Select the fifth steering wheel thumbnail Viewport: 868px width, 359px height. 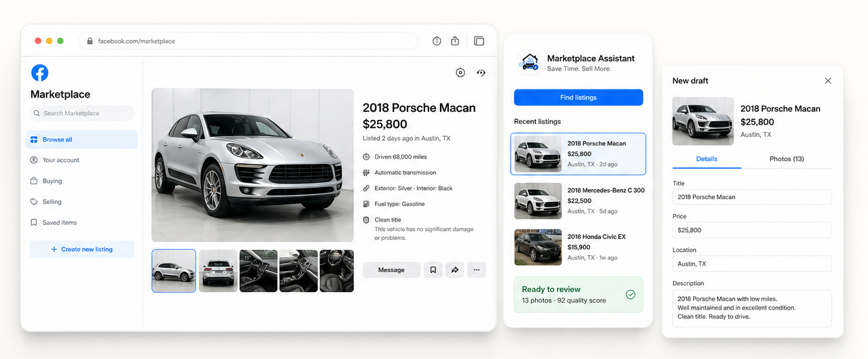tap(337, 271)
